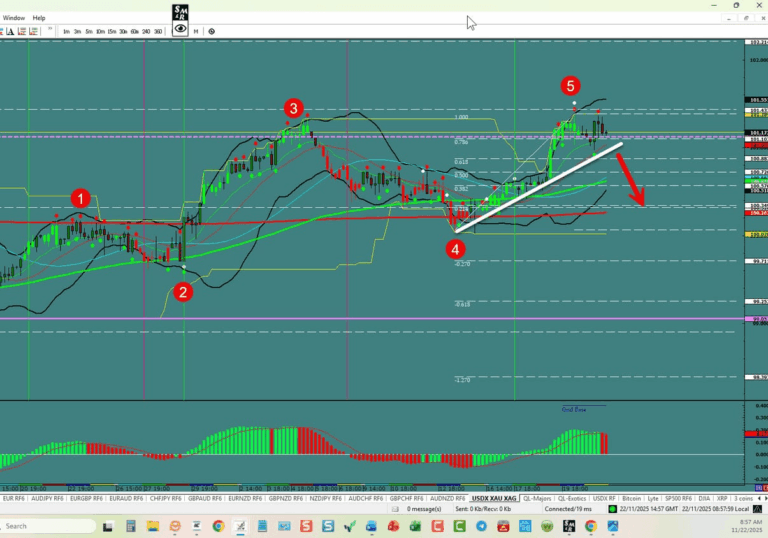Open the red 'C' app on taskbar
768x538 pixels.
pos(437,527)
